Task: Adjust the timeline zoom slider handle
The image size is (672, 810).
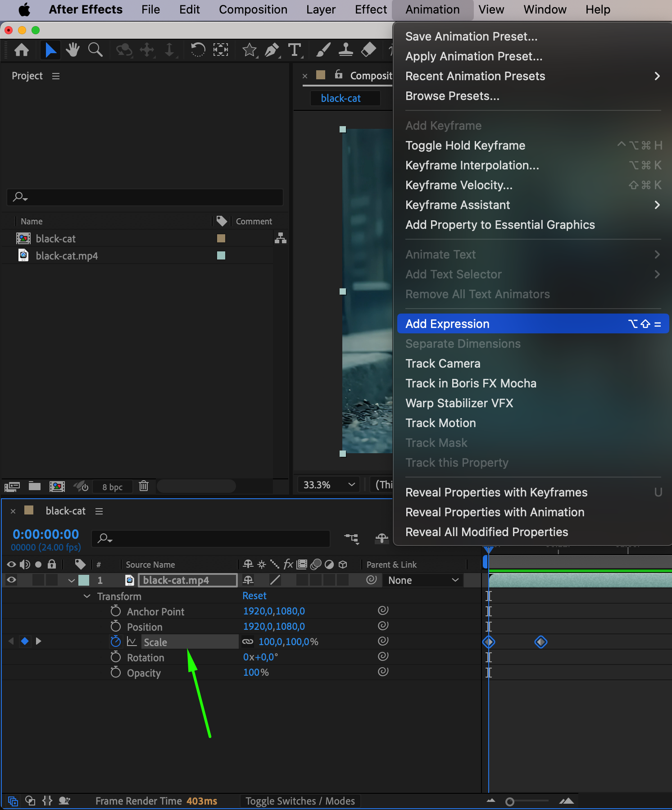Action: (510, 801)
